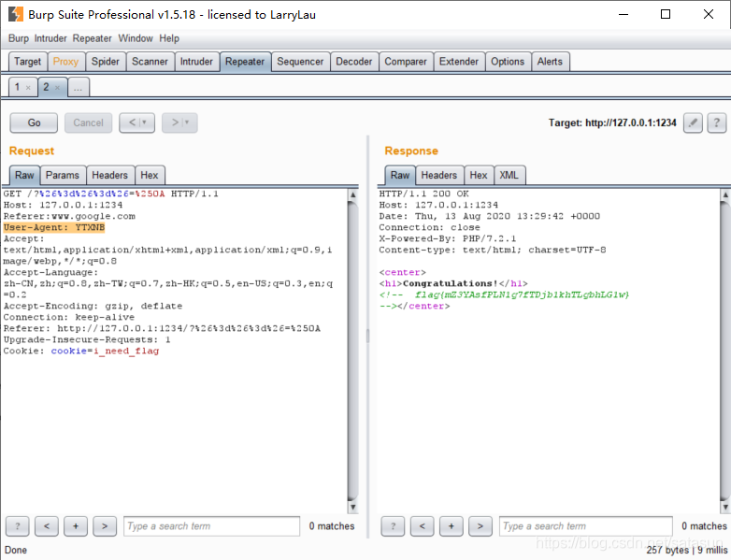Screen dimensions: 731x560
Task: Click the request search term field
Action: [x=211, y=526]
